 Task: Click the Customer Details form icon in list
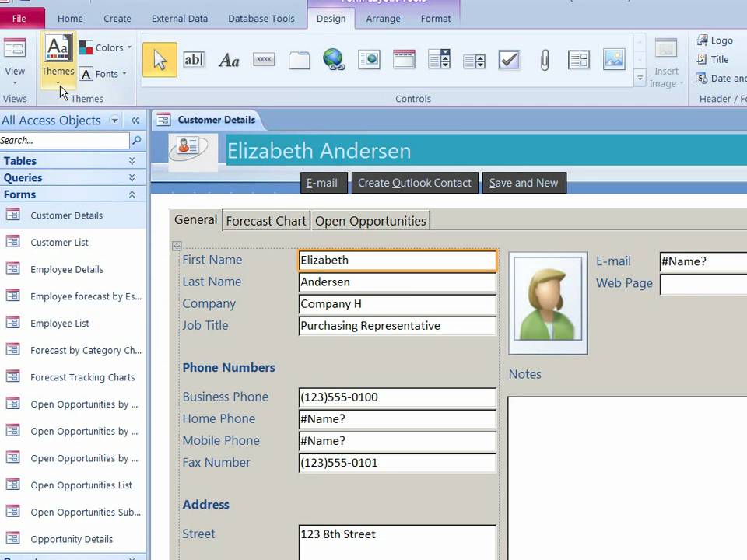(13, 215)
